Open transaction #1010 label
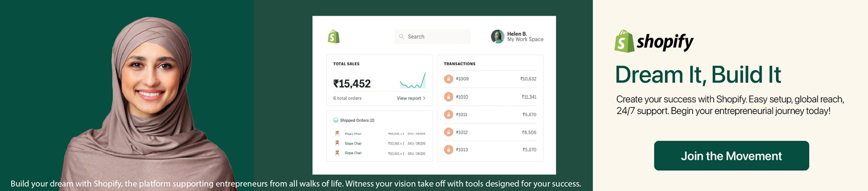The height and width of the screenshot is (191, 868). tap(462, 97)
